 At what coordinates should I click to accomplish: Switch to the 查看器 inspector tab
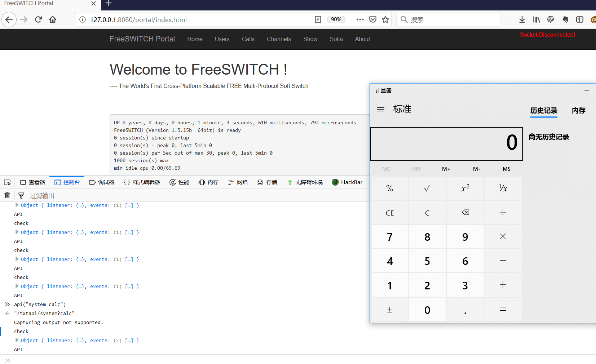(32, 182)
